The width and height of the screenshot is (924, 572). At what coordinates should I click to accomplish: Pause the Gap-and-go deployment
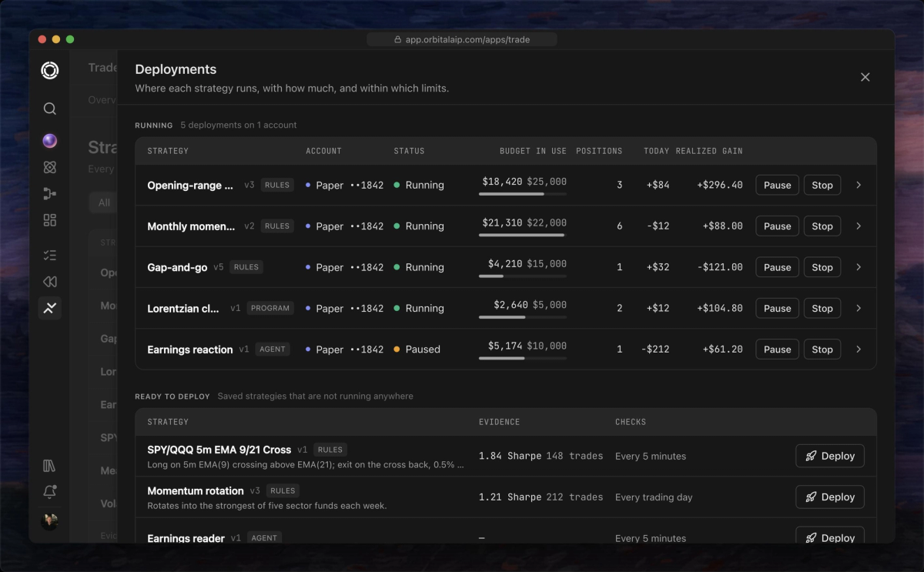tap(777, 267)
